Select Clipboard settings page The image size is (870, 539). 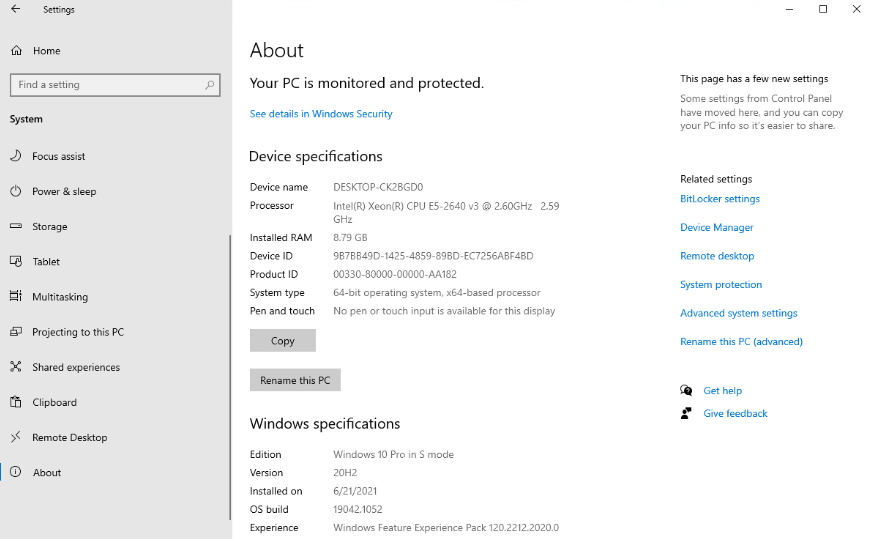tap(54, 402)
